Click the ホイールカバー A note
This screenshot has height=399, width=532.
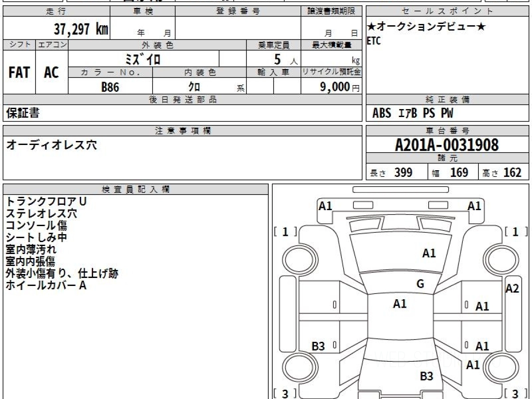click(46, 285)
